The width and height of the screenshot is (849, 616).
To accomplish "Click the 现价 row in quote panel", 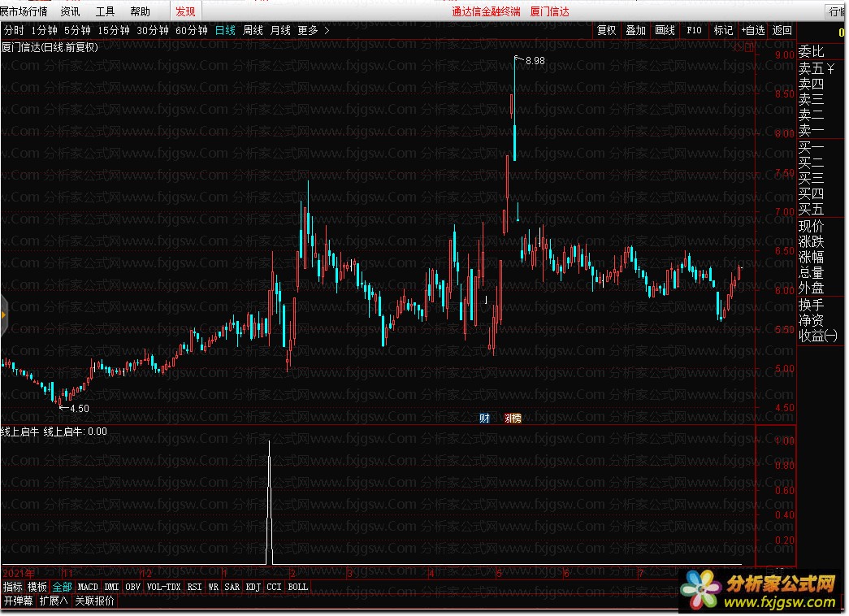I will click(x=811, y=226).
